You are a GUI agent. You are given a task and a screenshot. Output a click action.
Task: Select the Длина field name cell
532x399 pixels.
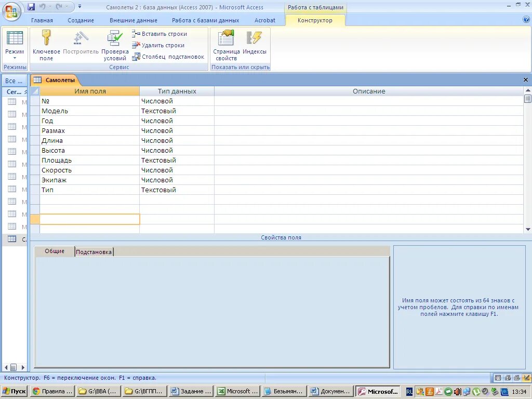(x=89, y=140)
